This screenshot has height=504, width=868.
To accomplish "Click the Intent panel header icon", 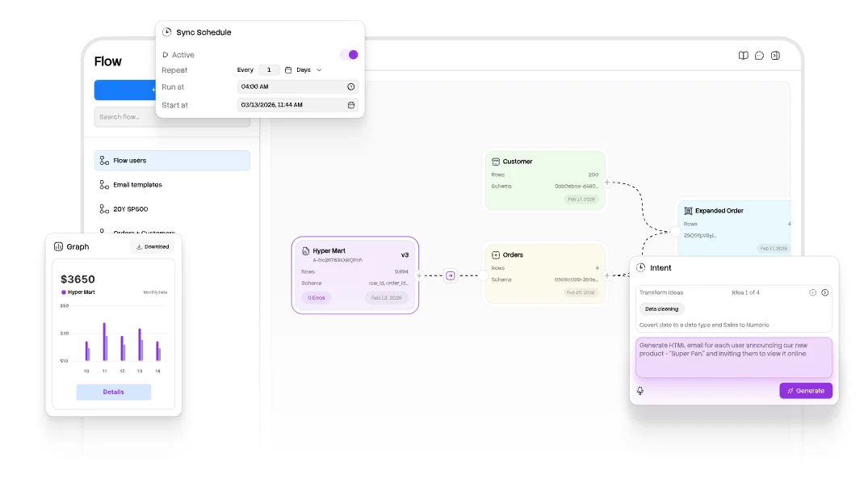I will [x=641, y=267].
